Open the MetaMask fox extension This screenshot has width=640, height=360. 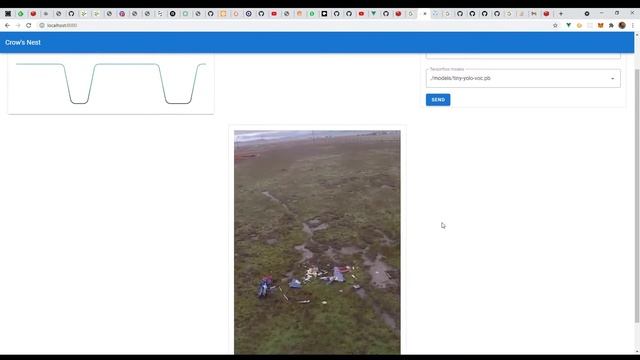click(600, 25)
